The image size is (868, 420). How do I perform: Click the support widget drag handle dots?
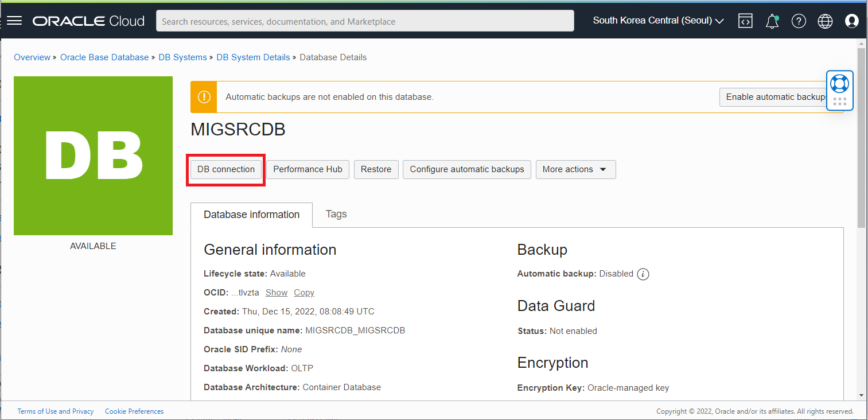[x=839, y=102]
